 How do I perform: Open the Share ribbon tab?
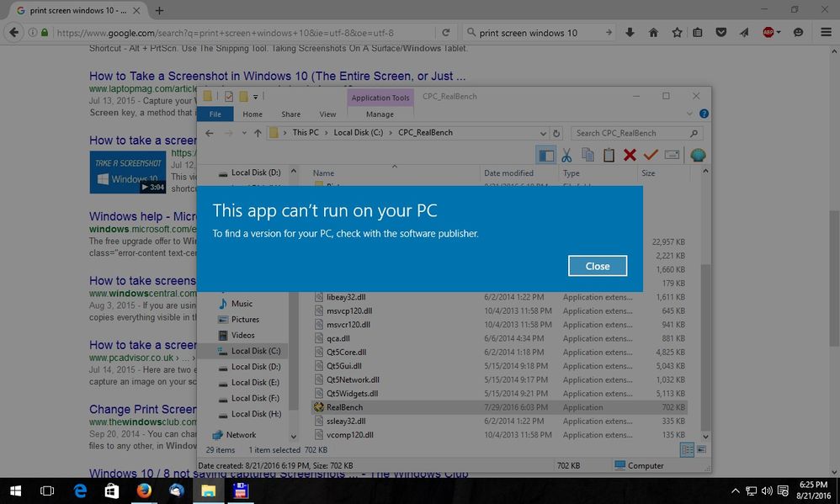[x=291, y=114]
